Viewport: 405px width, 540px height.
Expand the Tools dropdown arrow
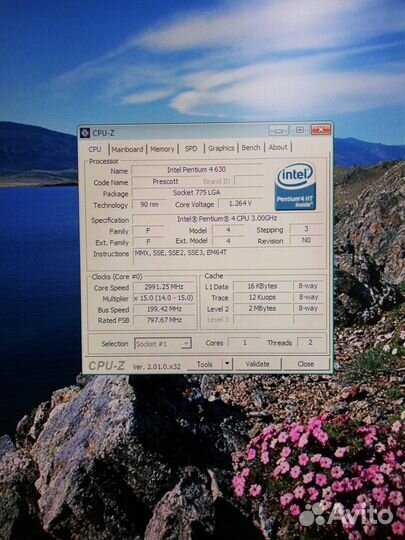pos(227,364)
